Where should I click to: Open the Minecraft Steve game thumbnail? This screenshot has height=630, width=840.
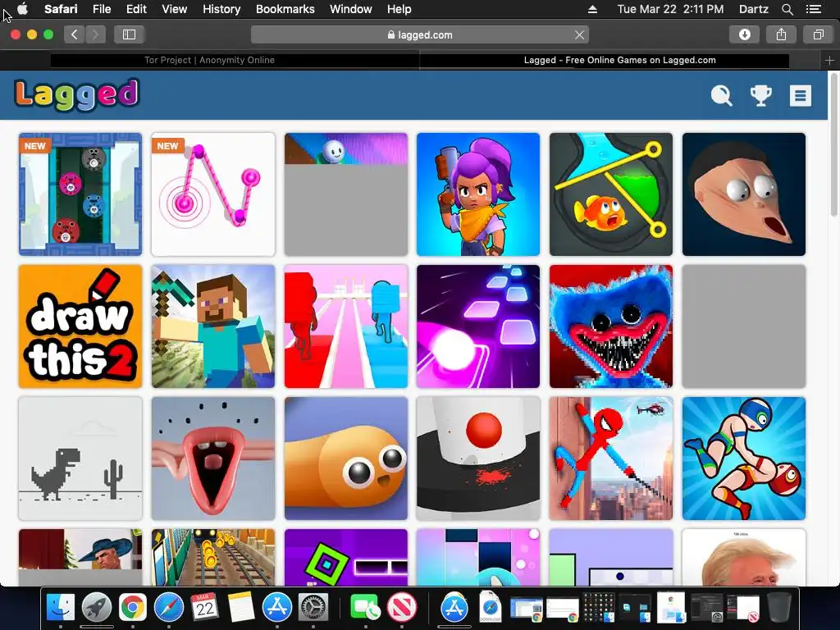(x=213, y=326)
